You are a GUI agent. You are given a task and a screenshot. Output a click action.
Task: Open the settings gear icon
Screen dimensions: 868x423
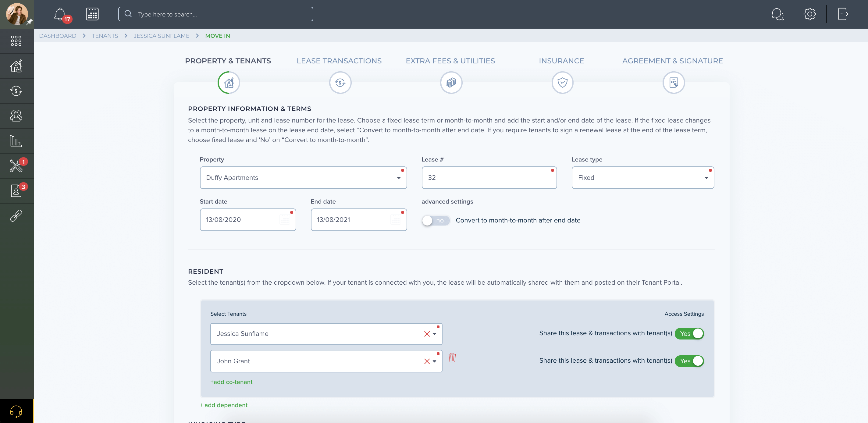pos(809,14)
